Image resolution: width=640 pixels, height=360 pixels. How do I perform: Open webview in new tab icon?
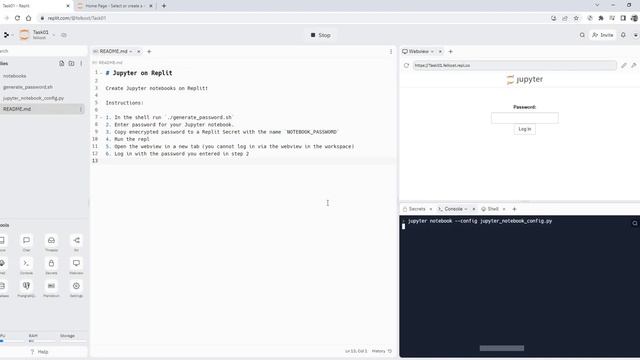click(633, 65)
